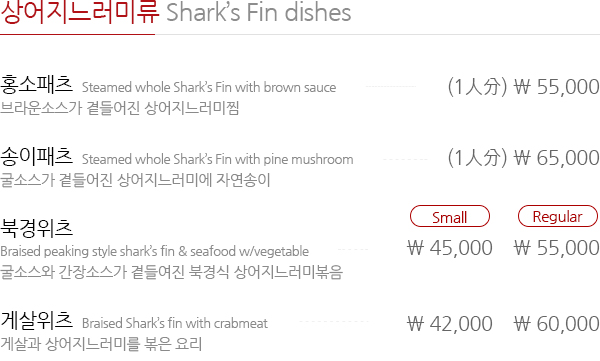Click the Korean description 게살과 상어지느러미를 볶은 요리
Screen dimensions: 600x361
click(x=101, y=344)
